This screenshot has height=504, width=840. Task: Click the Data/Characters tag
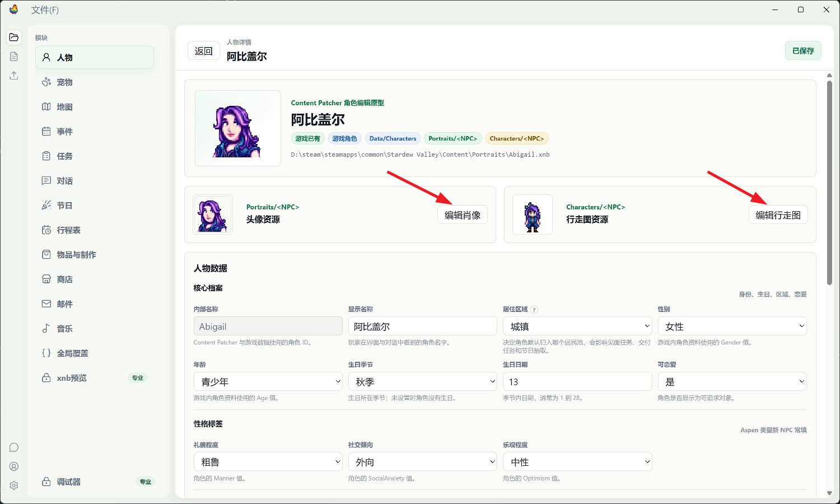[x=393, y=138]
